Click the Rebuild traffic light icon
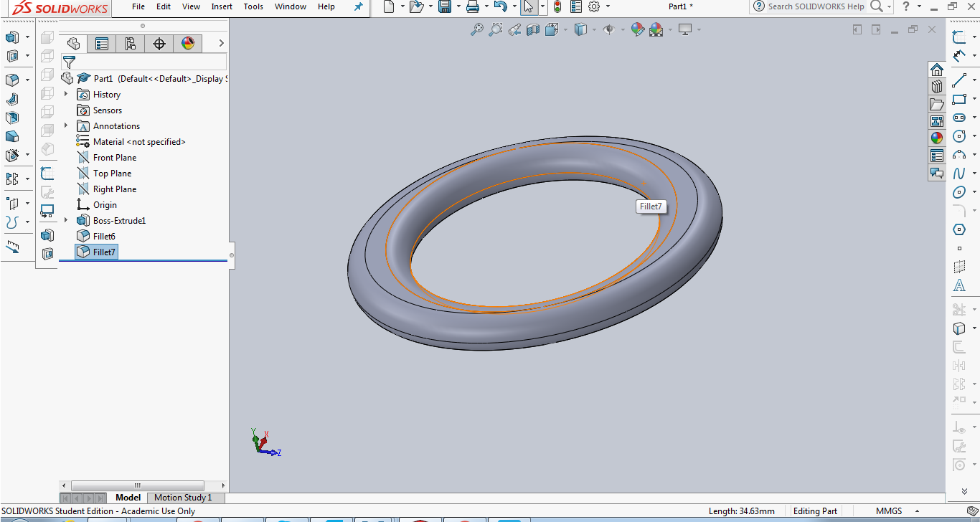Image resolution: width=980 pixels, height=522 pixels. pyautogui.click(x=557, y=6)
